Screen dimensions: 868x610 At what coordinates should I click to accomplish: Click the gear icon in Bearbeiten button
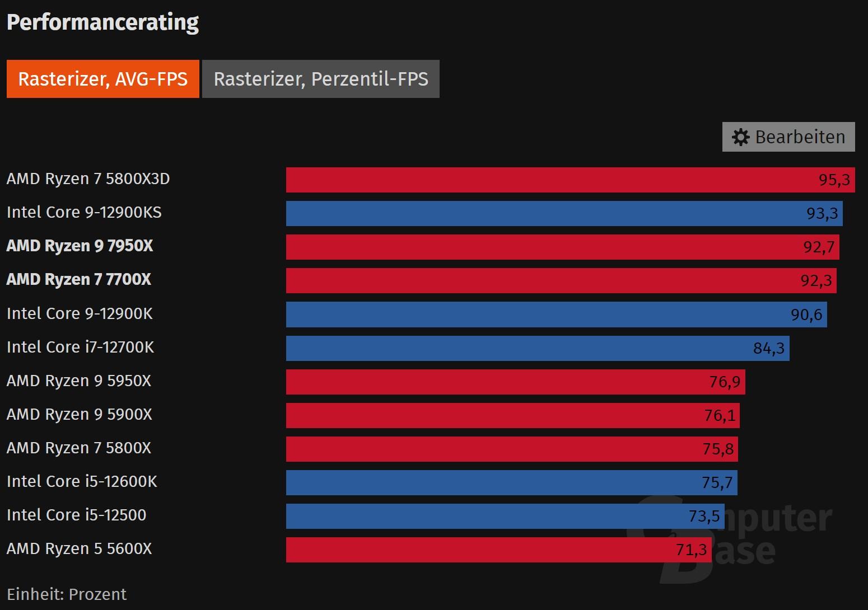[740, 137]
